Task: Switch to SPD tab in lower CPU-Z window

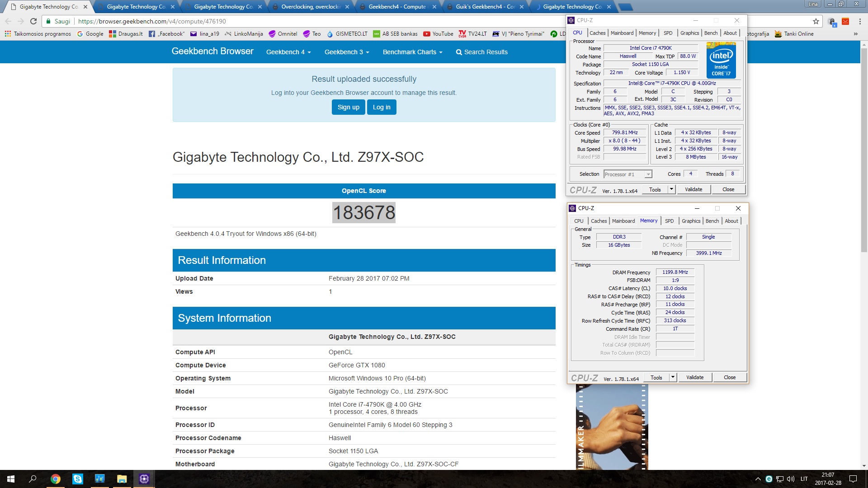Action: point(669,221)
